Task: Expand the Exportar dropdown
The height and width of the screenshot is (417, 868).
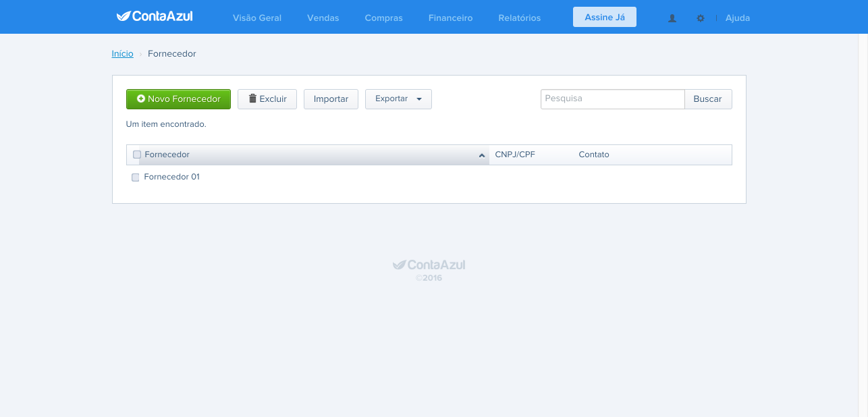Action: tap(398, 99)
